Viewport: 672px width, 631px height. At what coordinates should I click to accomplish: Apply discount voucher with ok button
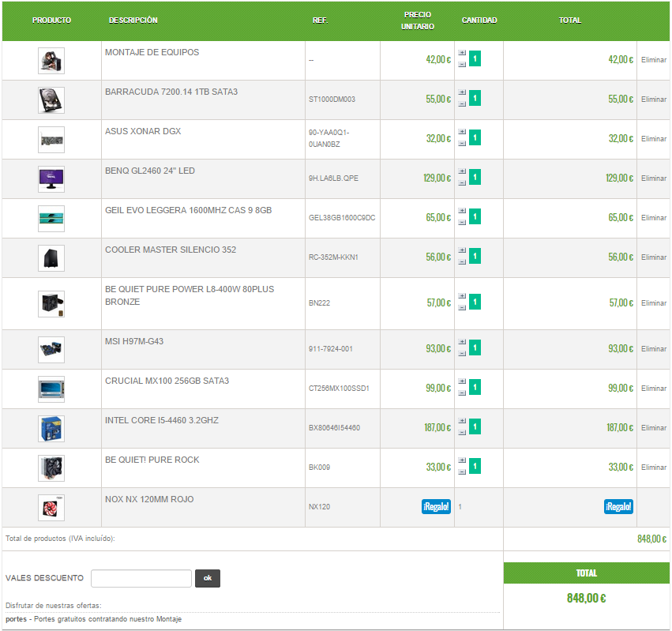point(208,578)
